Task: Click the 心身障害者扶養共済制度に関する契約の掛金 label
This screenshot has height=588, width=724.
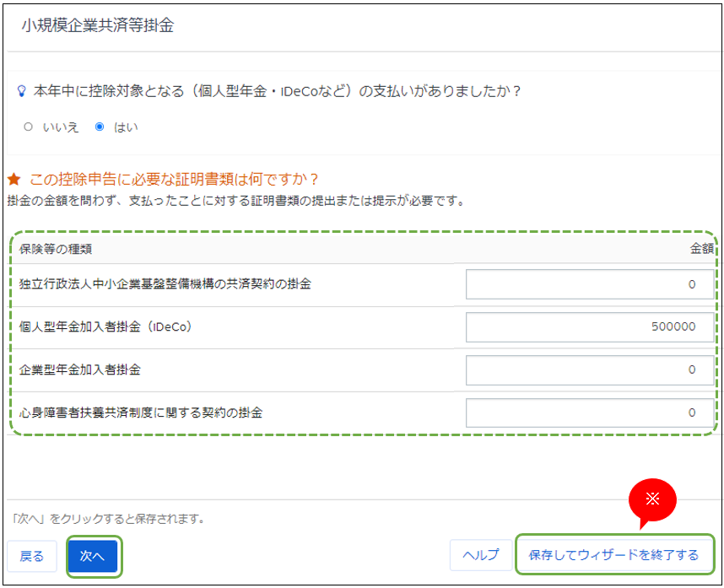Action: point(141,413)
